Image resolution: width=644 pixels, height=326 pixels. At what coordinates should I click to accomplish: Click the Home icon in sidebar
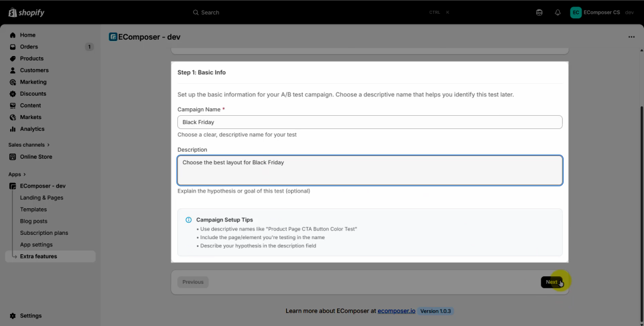pos(13,35)
